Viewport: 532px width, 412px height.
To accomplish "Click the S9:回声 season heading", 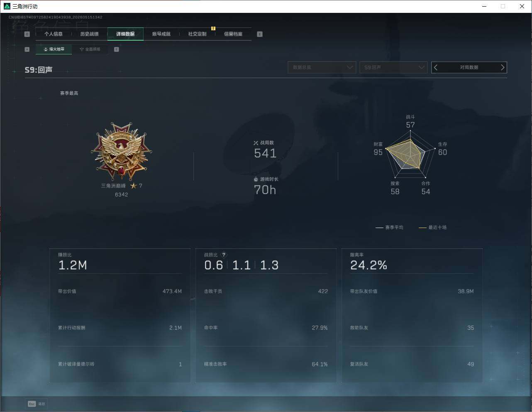I will (39, 70).
